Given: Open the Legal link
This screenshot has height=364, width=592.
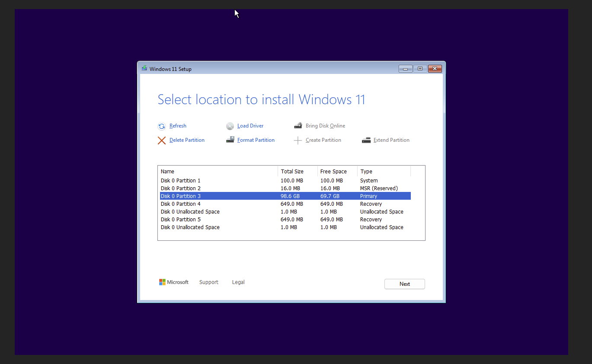Looking at the screenshot, I should pos(238,282).
